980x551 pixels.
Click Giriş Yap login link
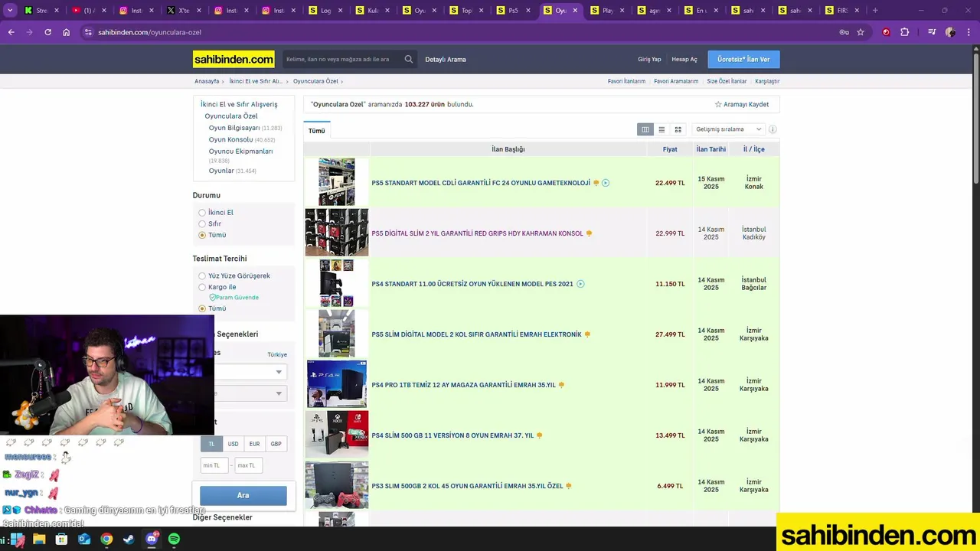pyautogui.click(x=649, y=60)
